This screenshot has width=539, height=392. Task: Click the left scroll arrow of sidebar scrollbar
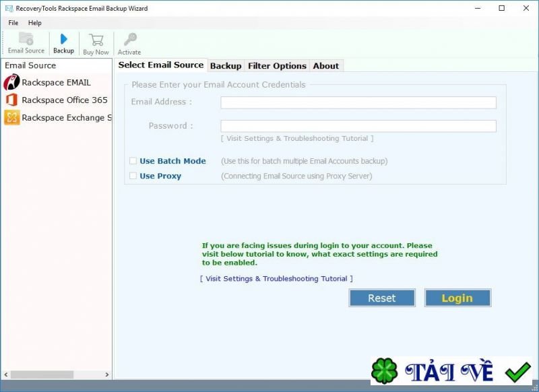tap(6, 374)
